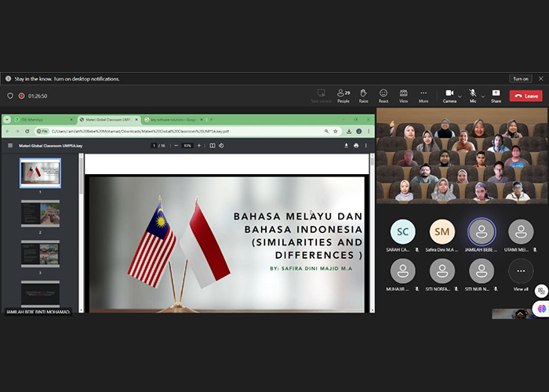The image size is (549, 392).
Task: Select the SARAH CA... participant avatar
Action: coord(402,231)
